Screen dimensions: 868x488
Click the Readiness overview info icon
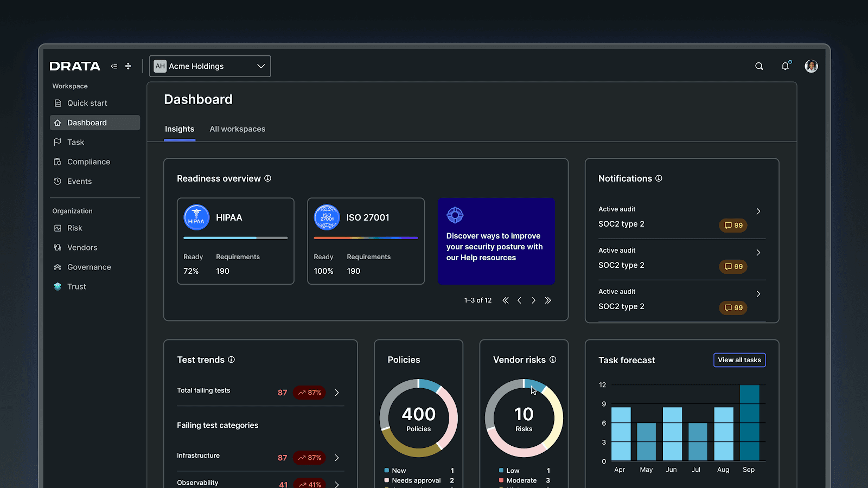tap(267, 178)
